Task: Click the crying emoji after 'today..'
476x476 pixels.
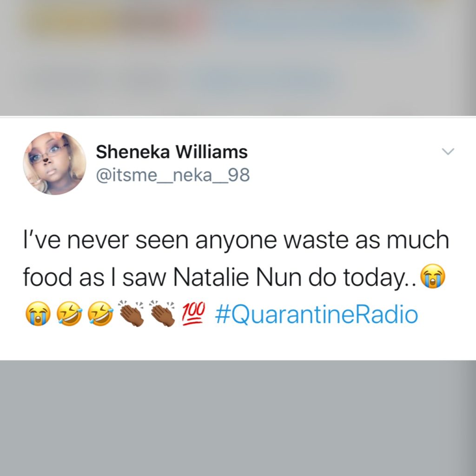Action: [x=433, y=276]
